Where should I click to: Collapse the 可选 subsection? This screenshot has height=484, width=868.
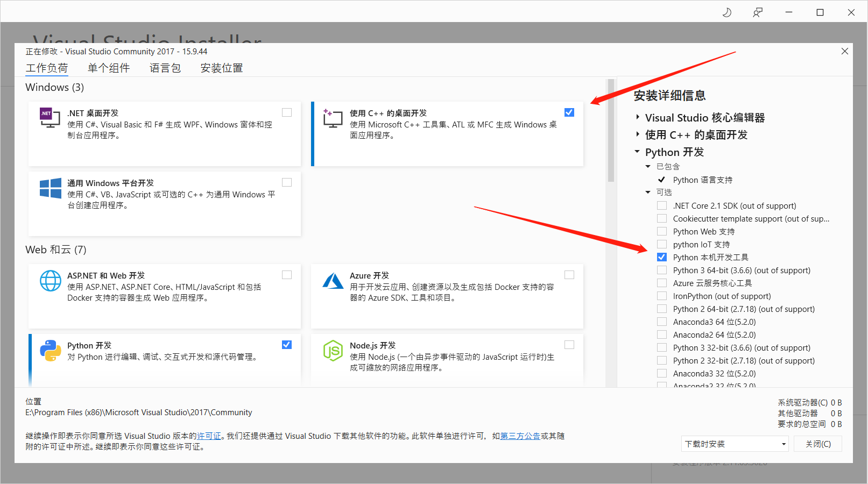[648, 193]
